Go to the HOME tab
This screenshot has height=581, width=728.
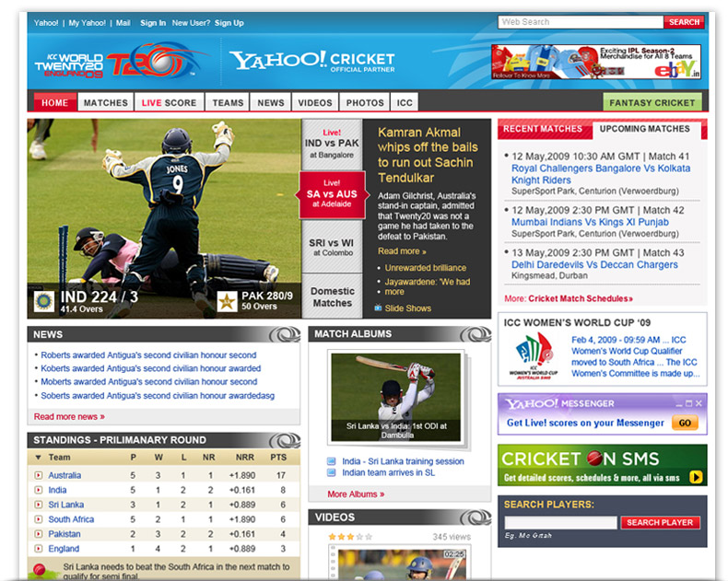point(54,102)
